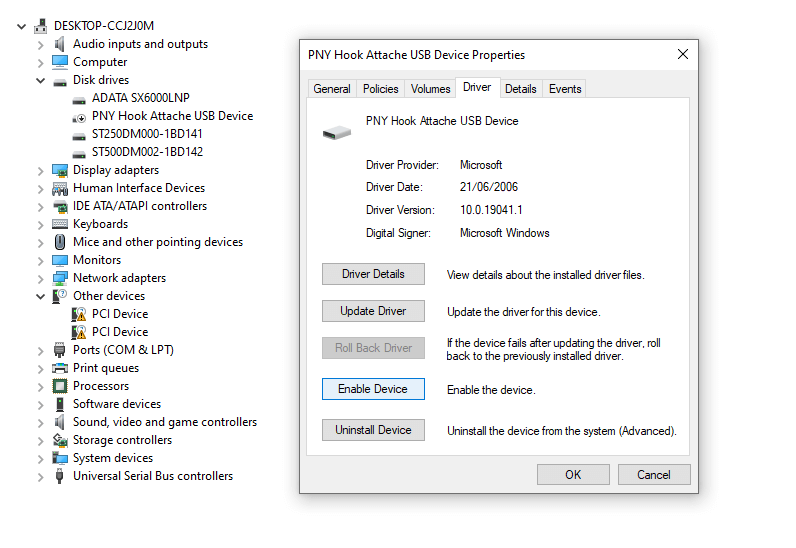Click the Human Interface Devices icon

click(x=59, y=188)
